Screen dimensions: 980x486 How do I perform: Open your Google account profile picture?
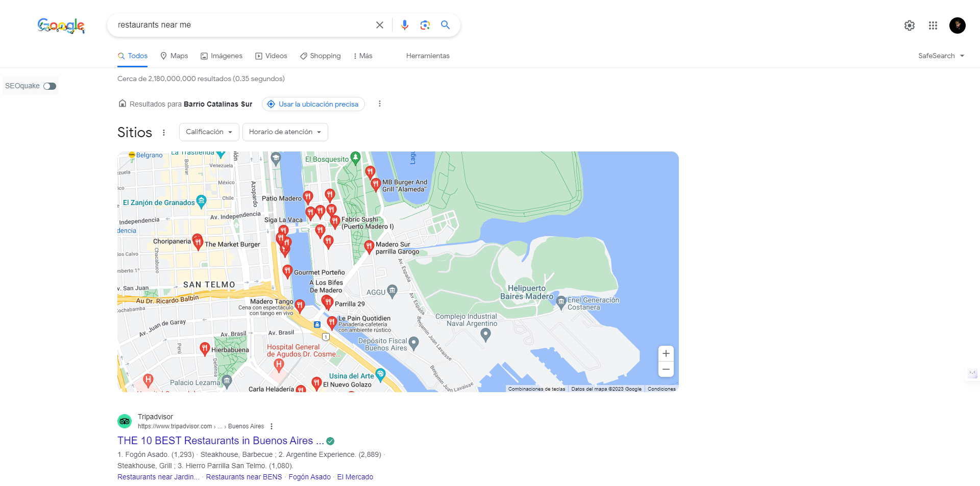[x=958, y=25]
